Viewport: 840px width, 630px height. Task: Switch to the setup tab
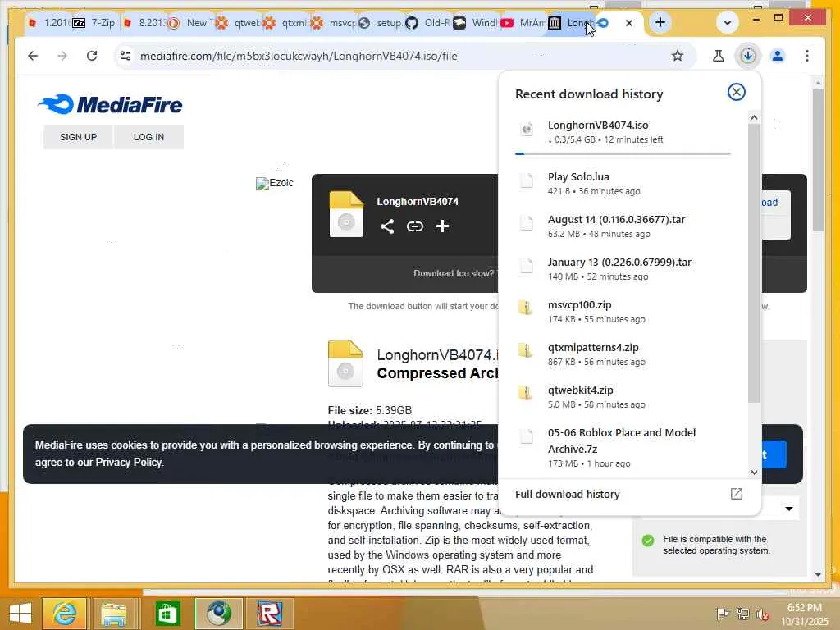(x=381, y=22)
